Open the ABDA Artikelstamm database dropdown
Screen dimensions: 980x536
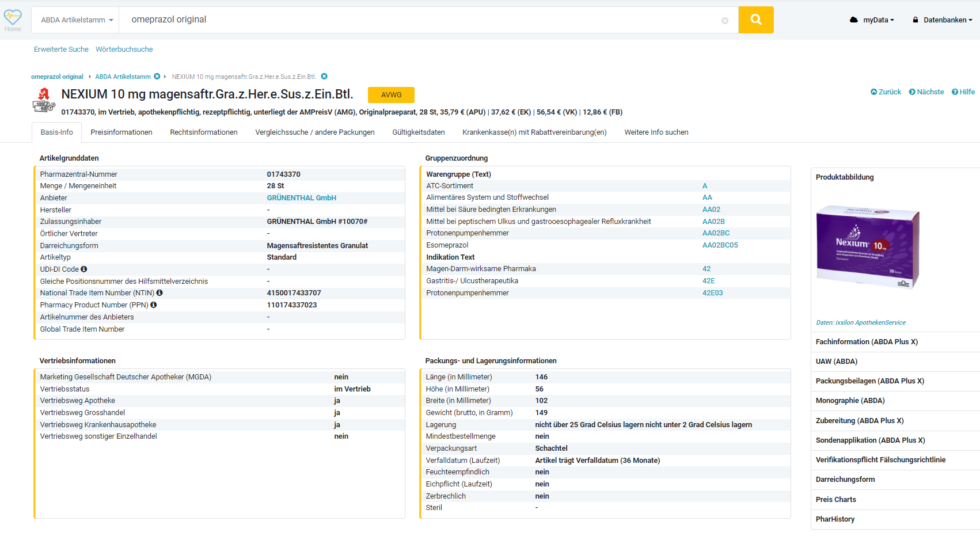click(77, 20)
